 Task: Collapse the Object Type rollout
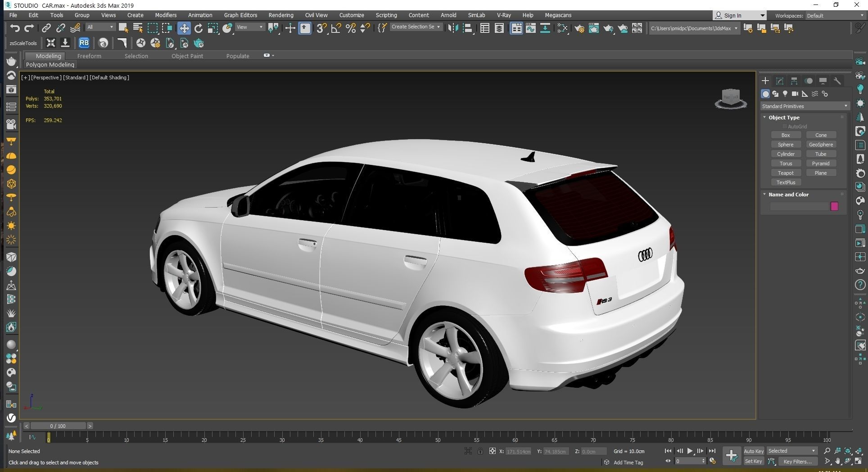click(x=764, y=117)
